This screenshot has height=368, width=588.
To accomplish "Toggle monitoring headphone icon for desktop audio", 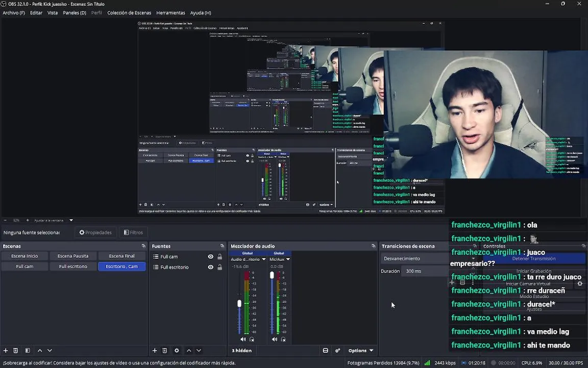I will tap(252, 339).
